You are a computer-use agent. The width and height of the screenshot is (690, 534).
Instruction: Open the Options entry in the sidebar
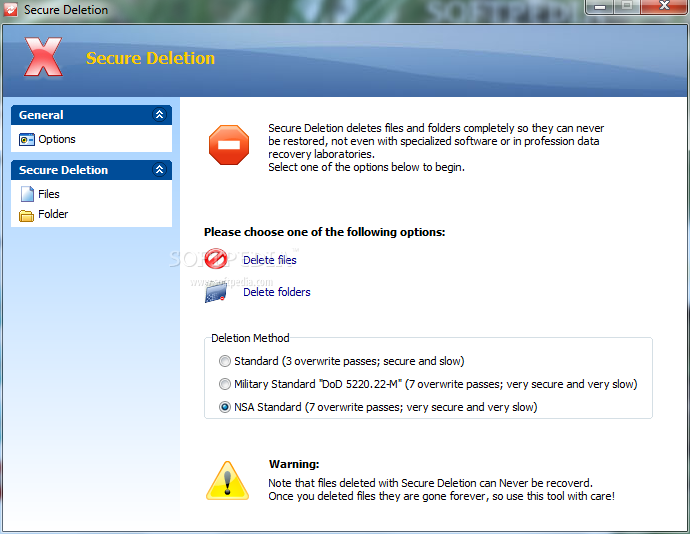coord(57,139)
